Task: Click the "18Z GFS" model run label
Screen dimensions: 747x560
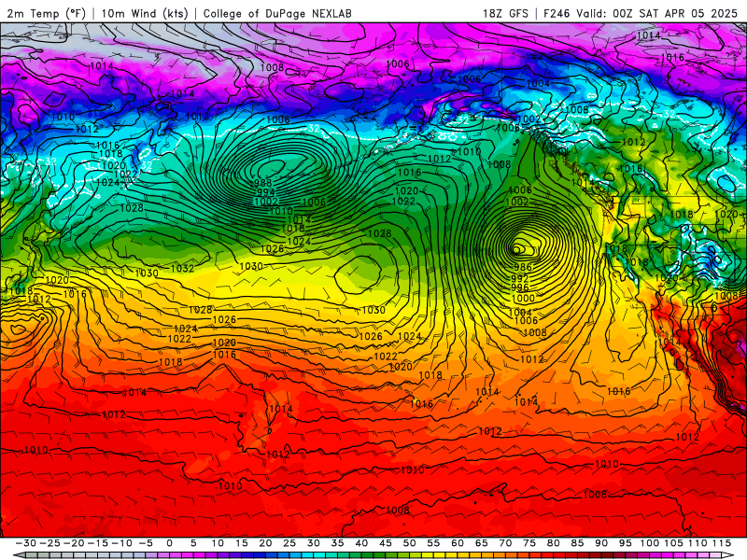Action: click(505, 13)
